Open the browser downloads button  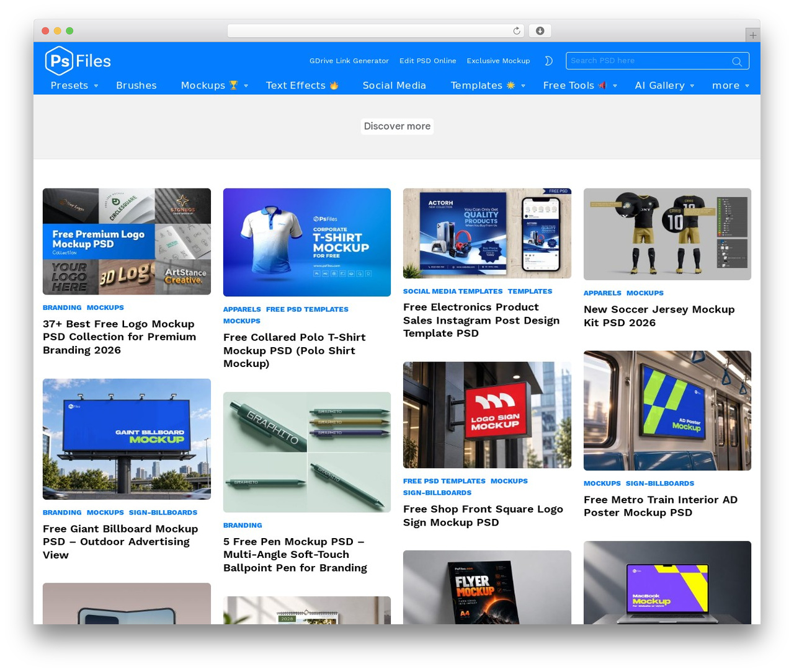pos(540,31)
